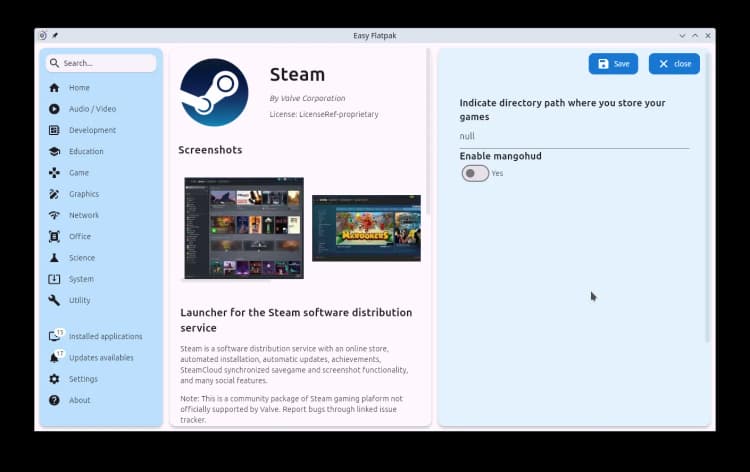Open the Home menu entry
Image resolution: width=750 pixels, height=472 pixels.
(79, 88)
